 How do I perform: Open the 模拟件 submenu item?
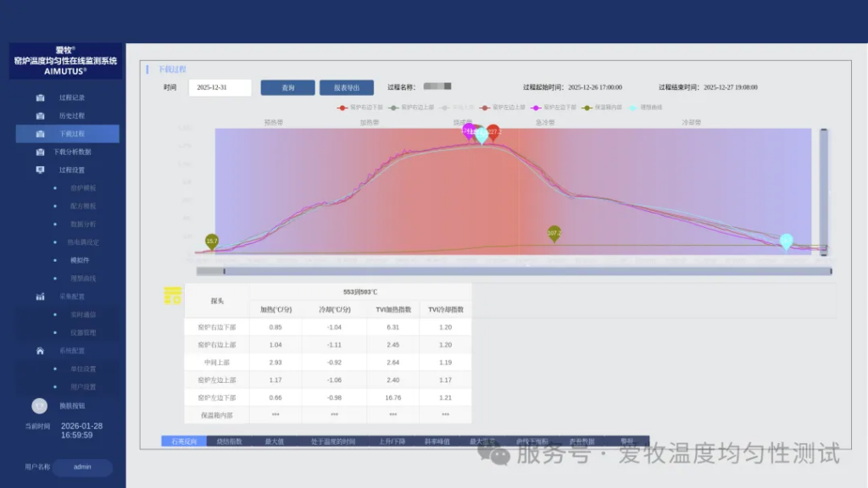click(x=80, y=260)
